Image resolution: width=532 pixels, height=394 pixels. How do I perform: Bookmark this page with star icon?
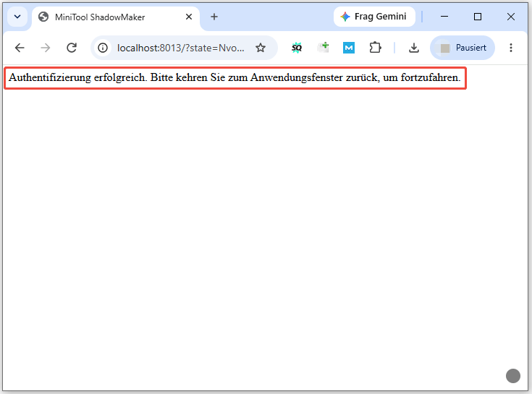(261, 48)
